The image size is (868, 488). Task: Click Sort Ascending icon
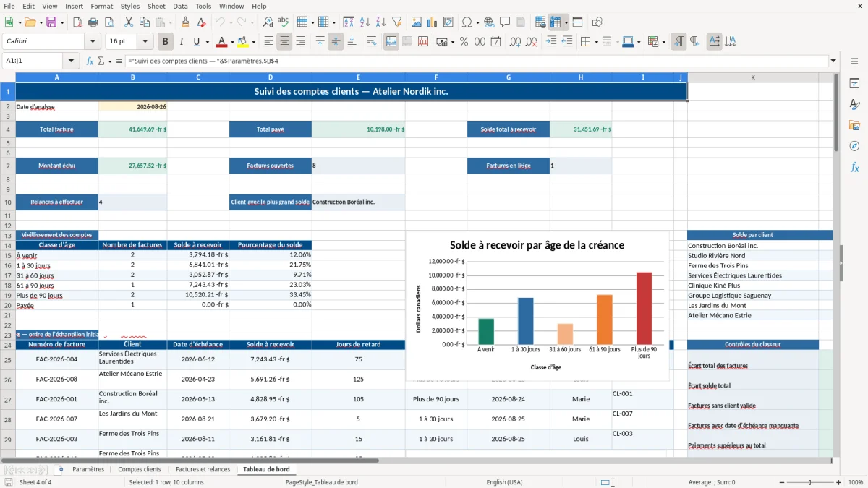[x=365, y=22]
